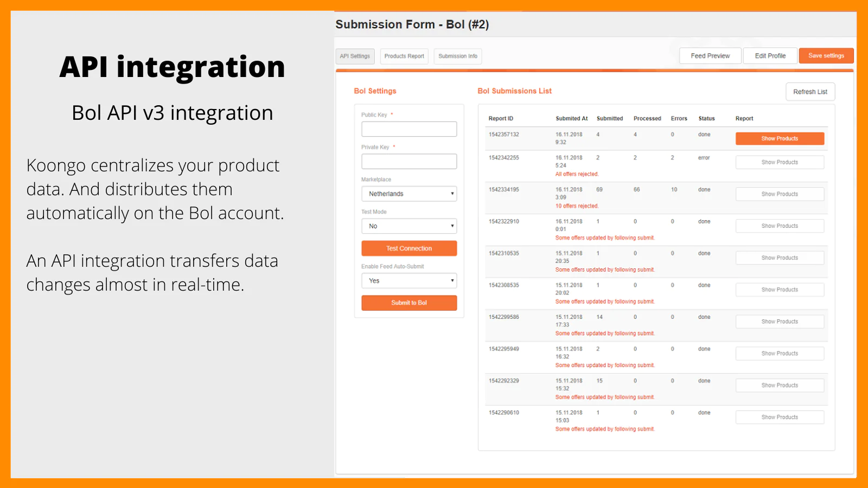Show products for report 1542295949
The width and height of the screenshot is (868, 488).
click(780, 354)
